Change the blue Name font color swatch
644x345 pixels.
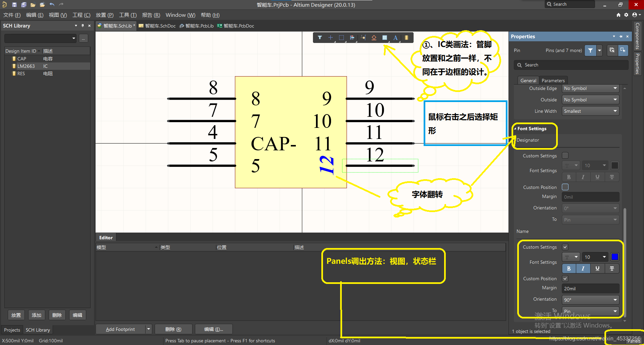point(615,257)
